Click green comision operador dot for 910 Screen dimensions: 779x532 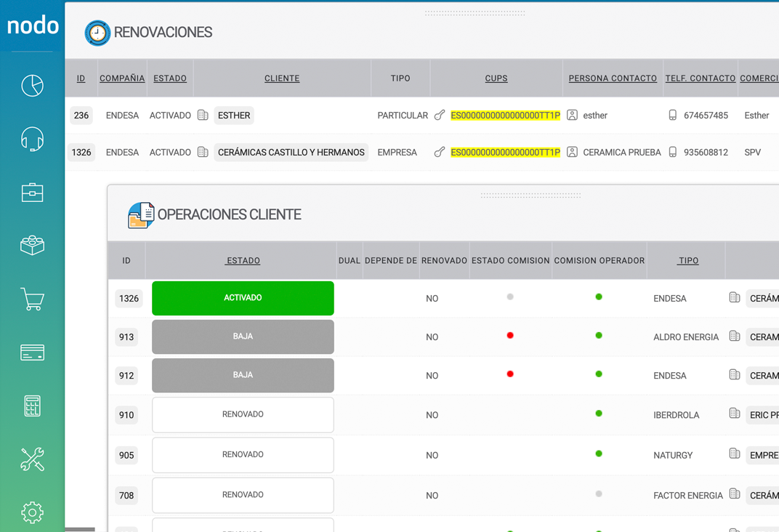599,414
